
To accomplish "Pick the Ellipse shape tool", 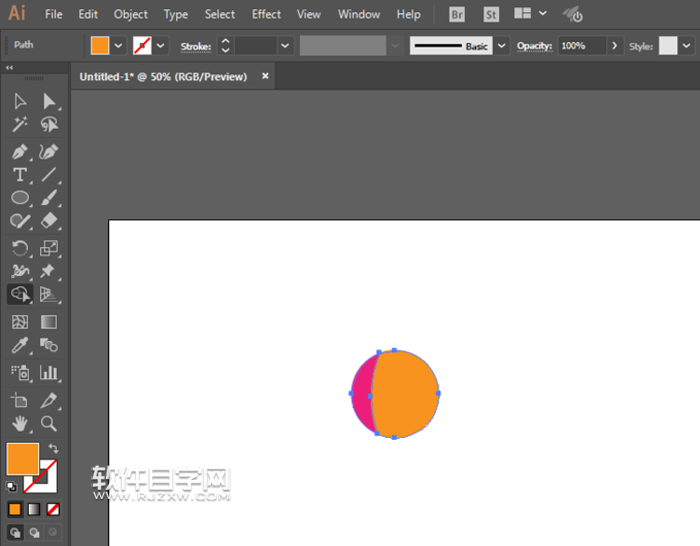I will pos(19,198).
